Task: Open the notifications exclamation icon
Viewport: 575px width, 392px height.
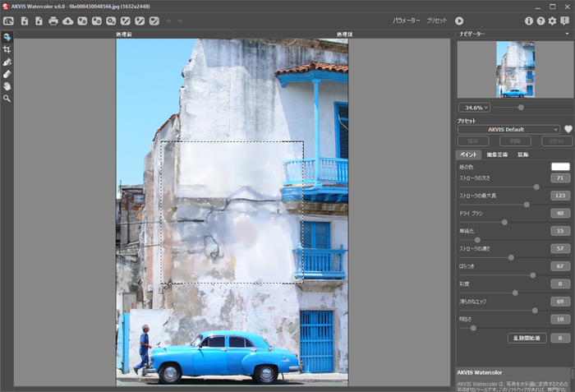Action: [x=565, y=21]
